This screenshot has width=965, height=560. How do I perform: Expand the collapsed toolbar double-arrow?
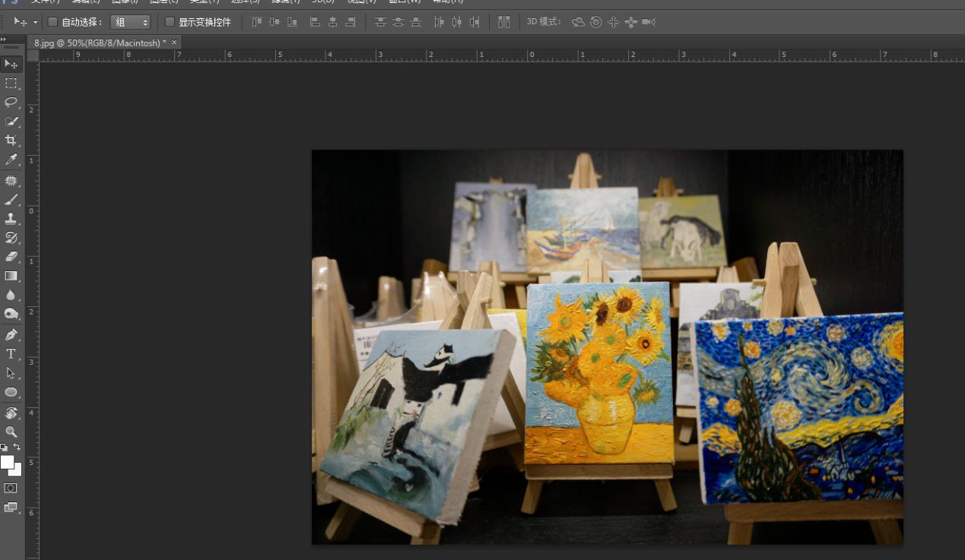(x=4, y=39)
